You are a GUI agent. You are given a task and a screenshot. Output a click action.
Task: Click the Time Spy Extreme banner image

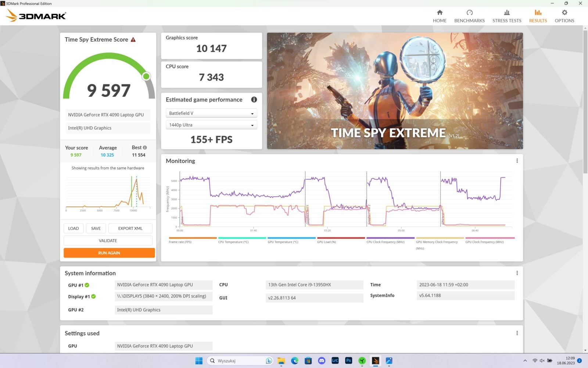(395, 91)
